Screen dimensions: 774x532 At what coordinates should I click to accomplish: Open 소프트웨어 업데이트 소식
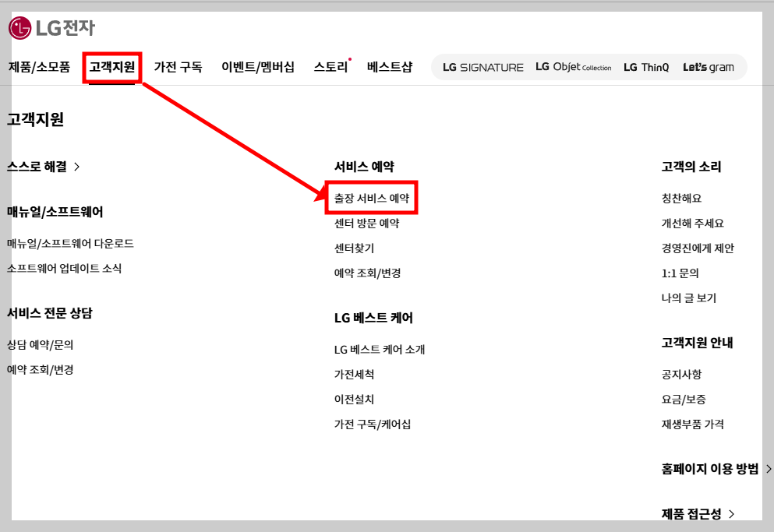pos(64,268)
